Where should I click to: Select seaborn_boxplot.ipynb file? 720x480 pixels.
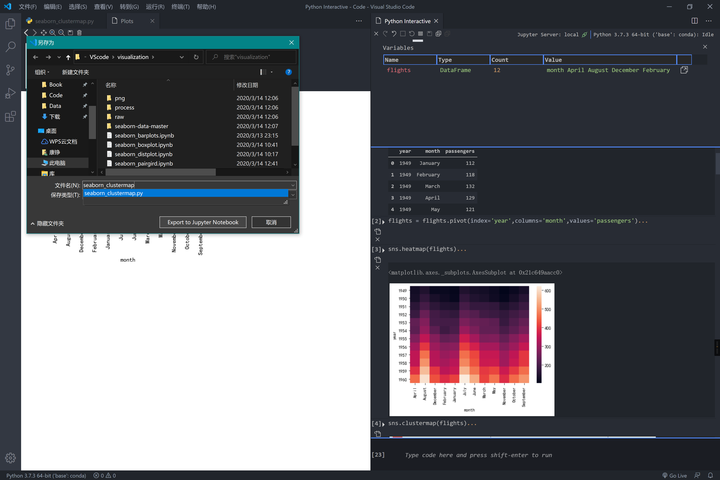[144, 145]
